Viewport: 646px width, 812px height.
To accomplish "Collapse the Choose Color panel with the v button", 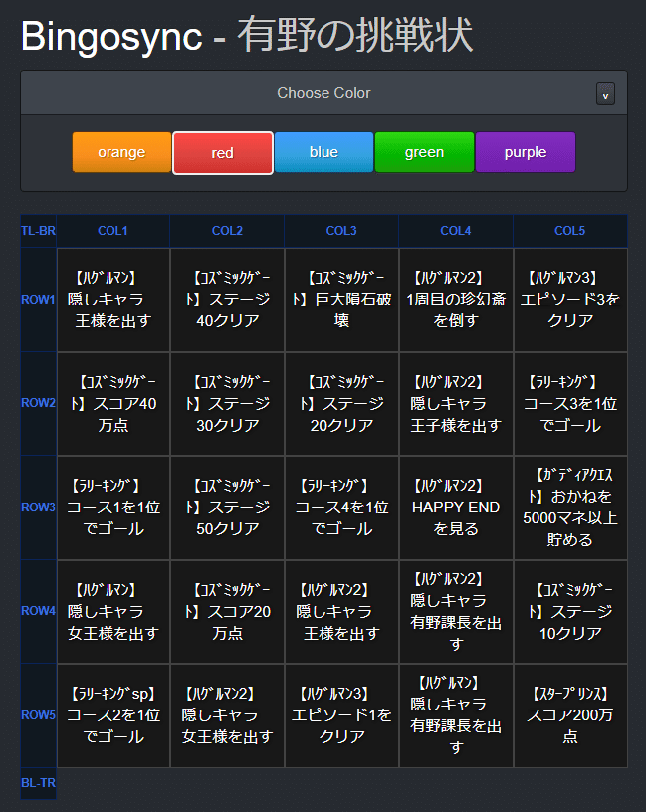I will click(x=605, y=94).
